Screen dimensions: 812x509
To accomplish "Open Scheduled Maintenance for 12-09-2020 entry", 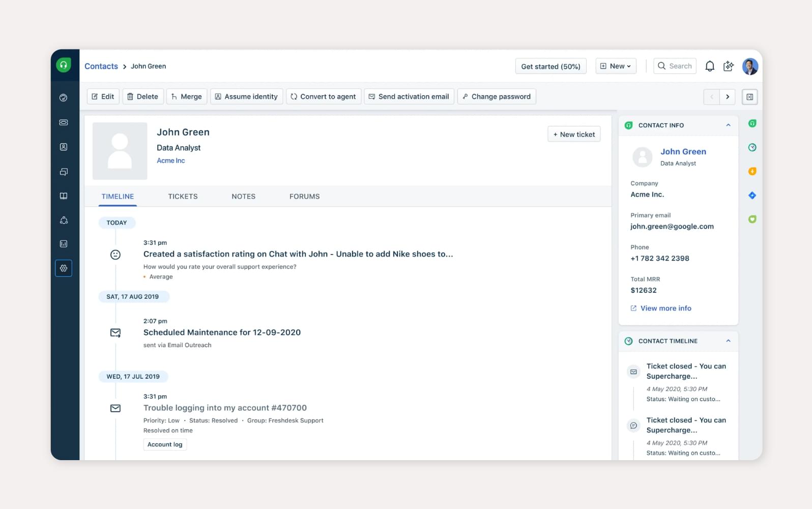I will click(x=222, y=332).
